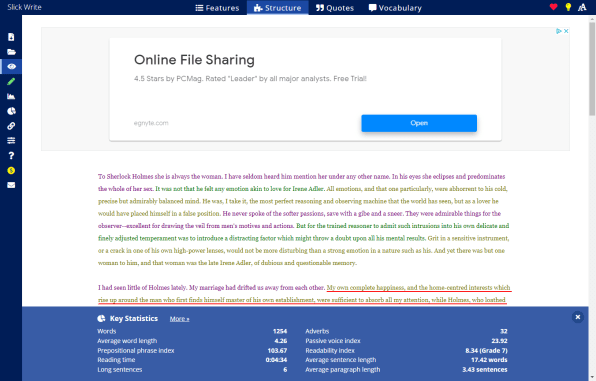The height and width of the screenshot is (381, 596).
Task: Open the Vocabulary tab
Action: click(x=395, y=8)
